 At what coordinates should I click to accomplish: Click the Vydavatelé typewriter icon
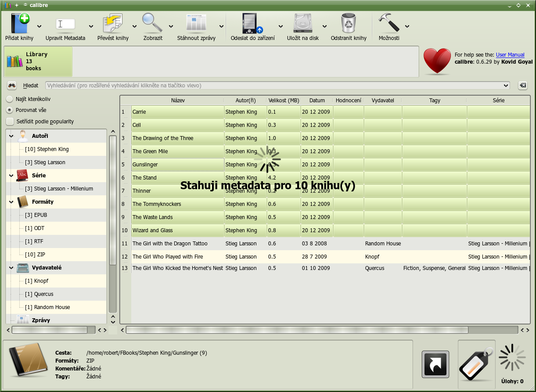[23, 268]
